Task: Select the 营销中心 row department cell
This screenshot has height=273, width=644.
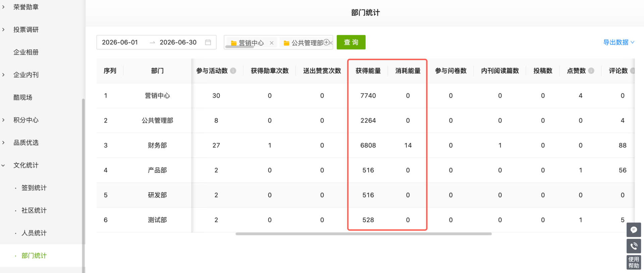Action: (x=157, y=96)
